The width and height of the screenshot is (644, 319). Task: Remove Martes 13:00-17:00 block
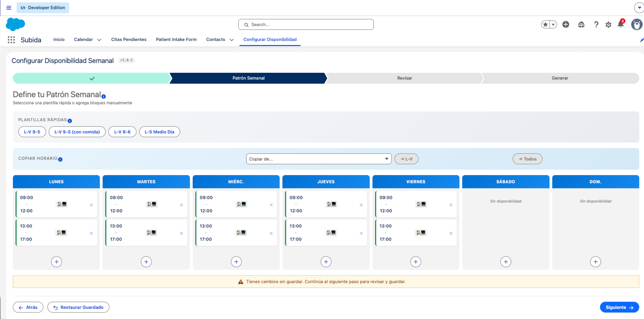pos(181,233)
